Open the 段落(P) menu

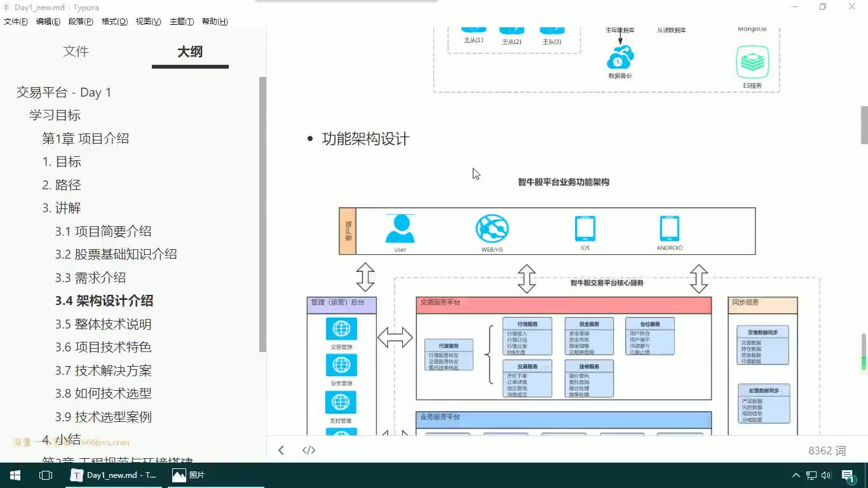point(81,22)
